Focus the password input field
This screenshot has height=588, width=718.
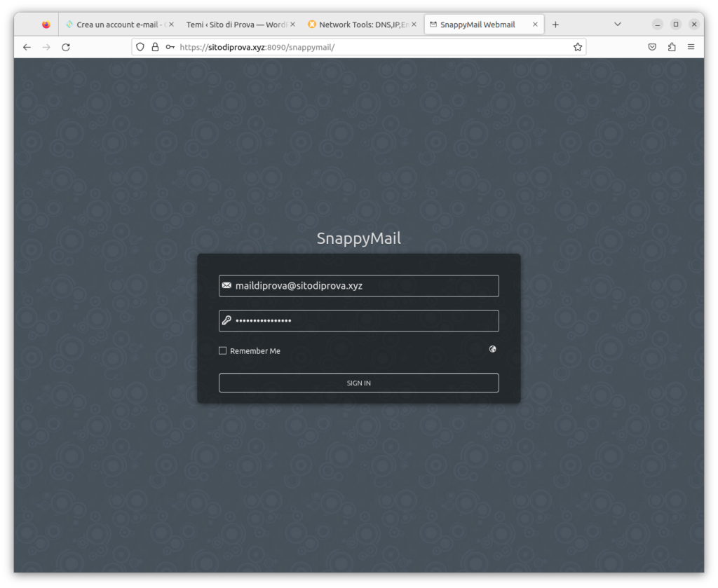365,321
